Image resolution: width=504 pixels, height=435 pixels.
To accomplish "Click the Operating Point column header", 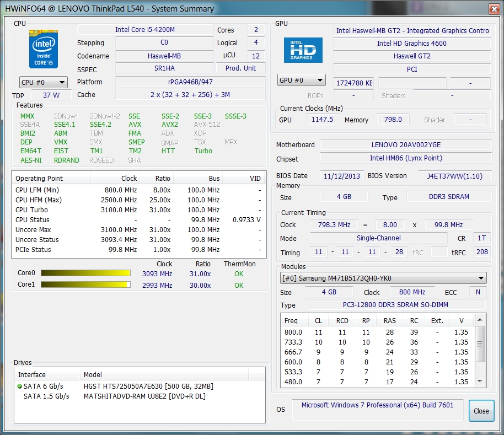I will pos(39,178).
